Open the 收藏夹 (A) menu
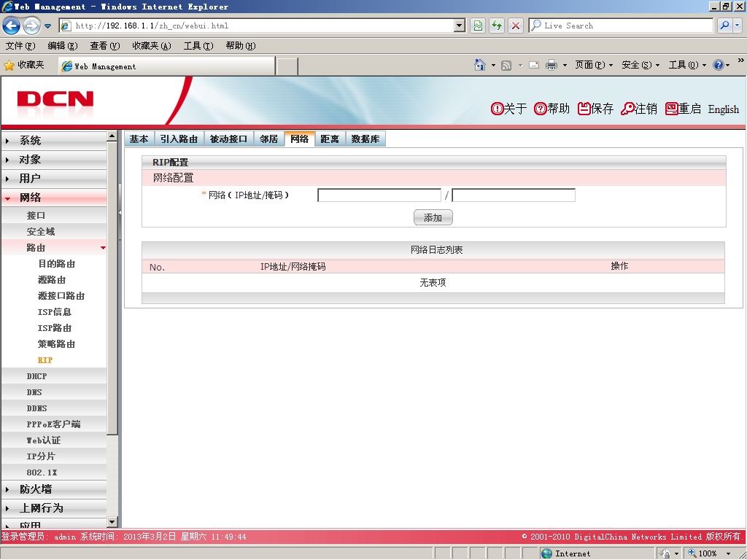 pos(152,46)
